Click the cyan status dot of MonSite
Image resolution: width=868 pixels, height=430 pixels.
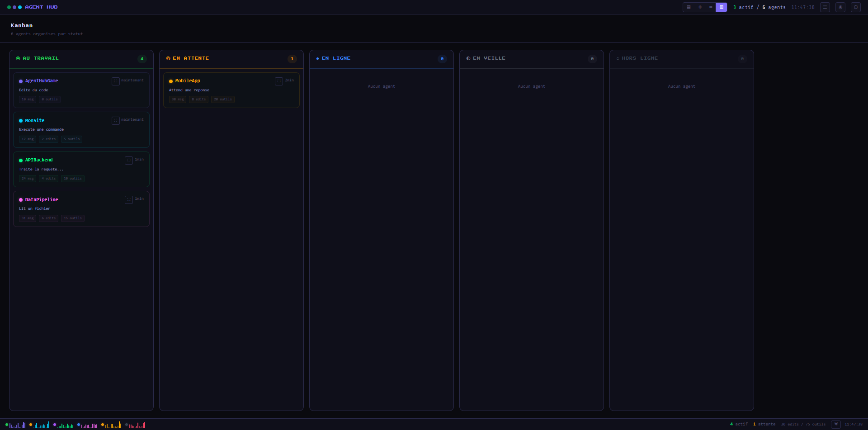coord(21,121)
